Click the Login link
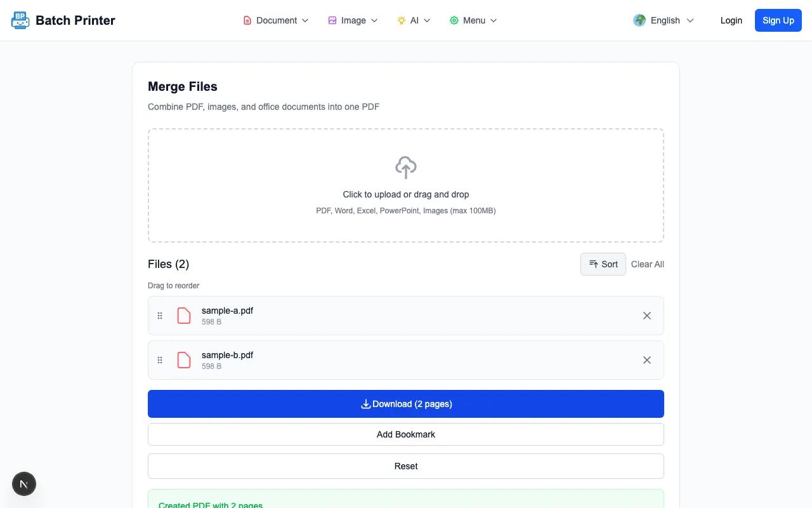Viewport: 812px width, 508px height. pos(731,20)
